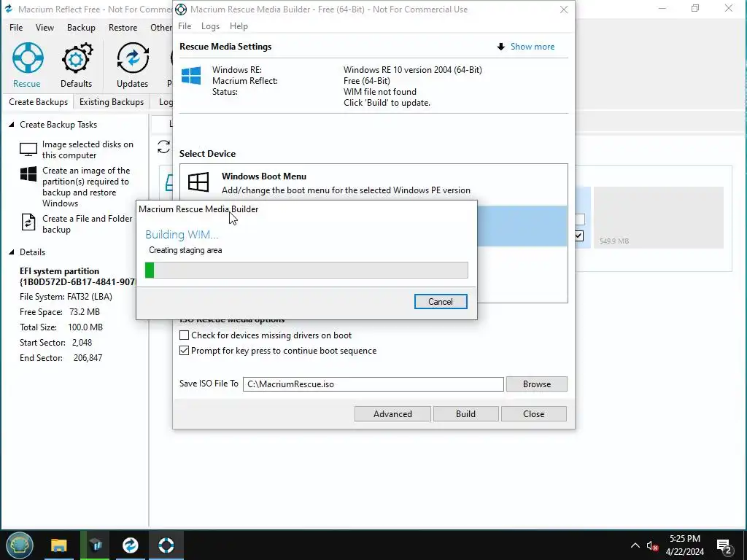Open the Help menu in Rescue Media Builder
Viewport: 747px width, 560px height.
pyautogui.click(x=239, y=26)
